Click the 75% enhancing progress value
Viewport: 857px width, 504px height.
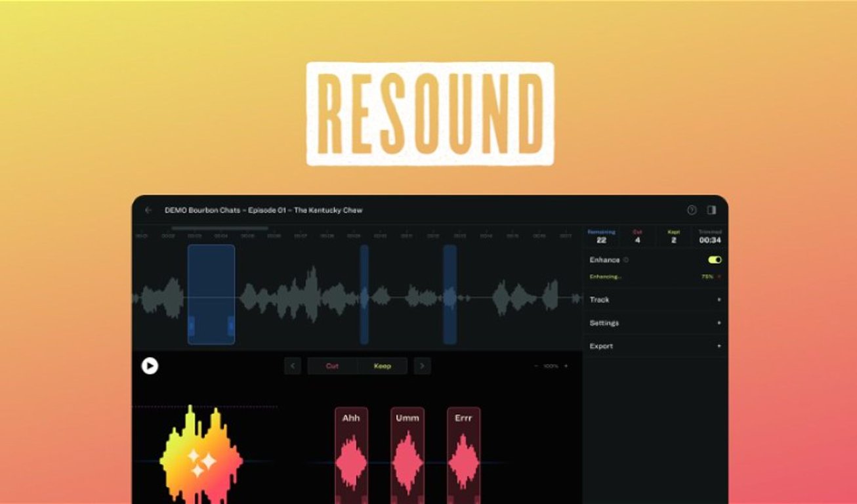(707, 277)
